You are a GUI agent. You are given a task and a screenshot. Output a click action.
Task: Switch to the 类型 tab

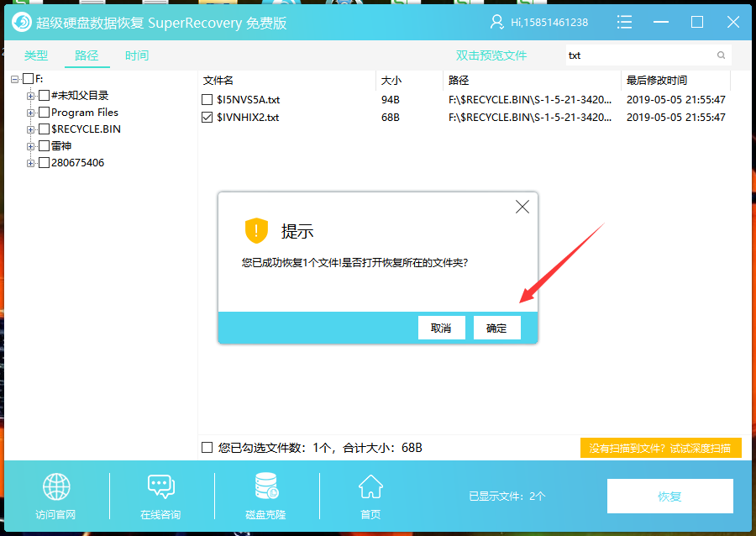pyautogui.click(x=36, y=55)
